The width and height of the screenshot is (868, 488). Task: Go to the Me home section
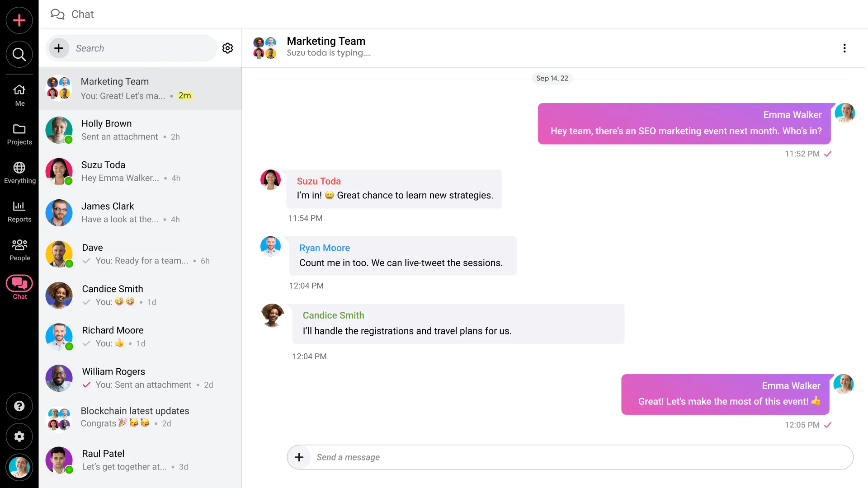pyautogui.click(x=19, y=95)
